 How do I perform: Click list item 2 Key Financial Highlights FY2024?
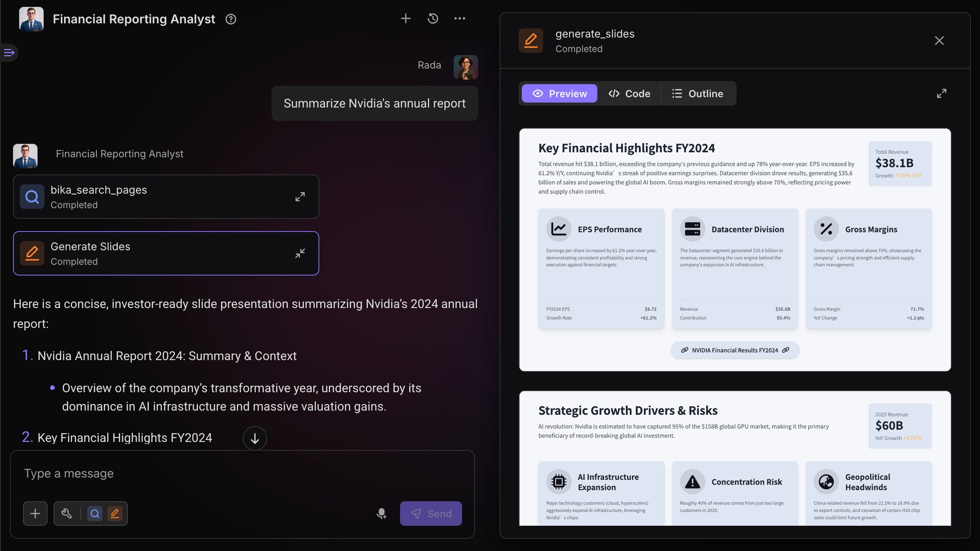(x=125, y=438)
